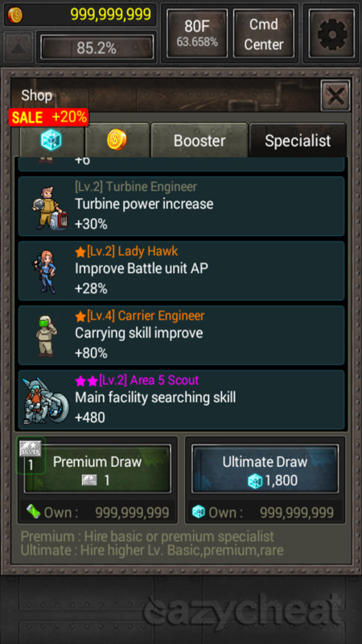
Task: Select the Area 5 Scout icon
Action: pos(45,401)
